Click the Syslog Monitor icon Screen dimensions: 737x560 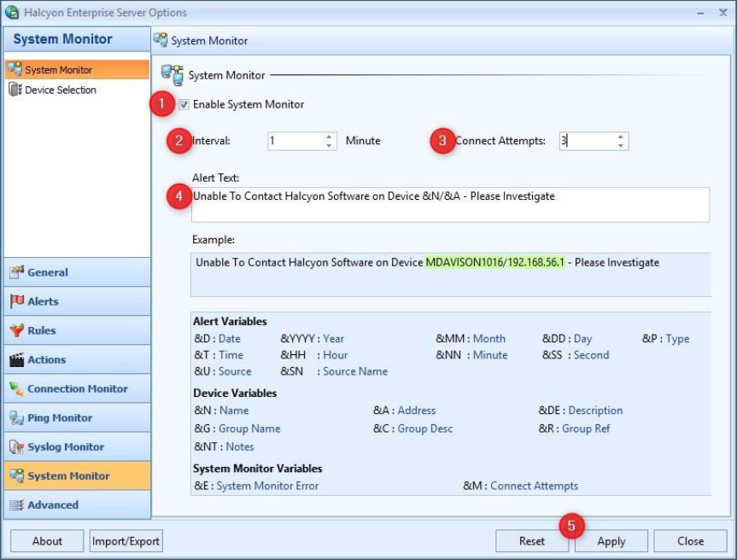pos(16,446)
